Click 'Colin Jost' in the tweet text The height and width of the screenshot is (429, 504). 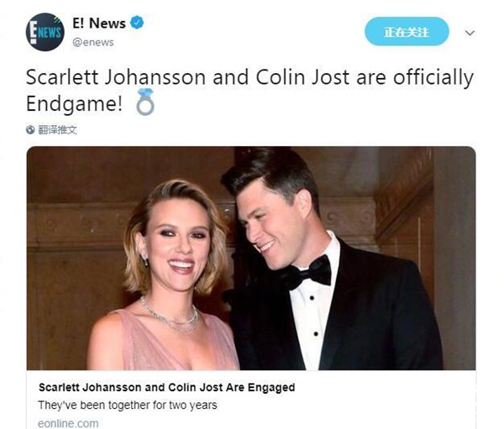(302, 77)
